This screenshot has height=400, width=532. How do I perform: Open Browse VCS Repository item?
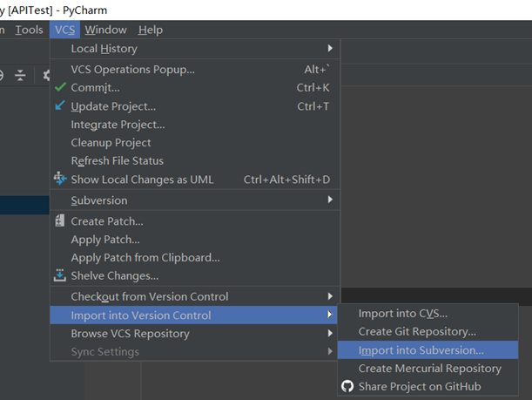point(194,334)
